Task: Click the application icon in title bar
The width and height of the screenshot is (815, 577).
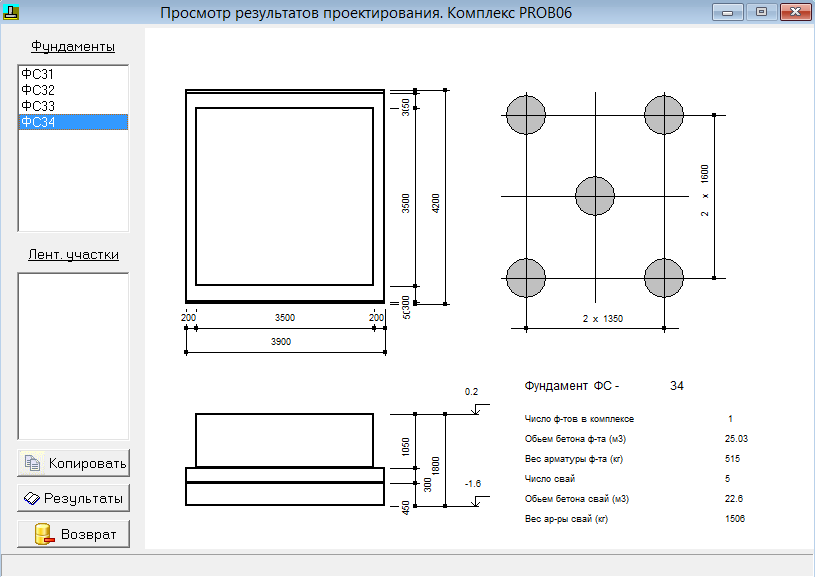Action: (x=11, y=12)
